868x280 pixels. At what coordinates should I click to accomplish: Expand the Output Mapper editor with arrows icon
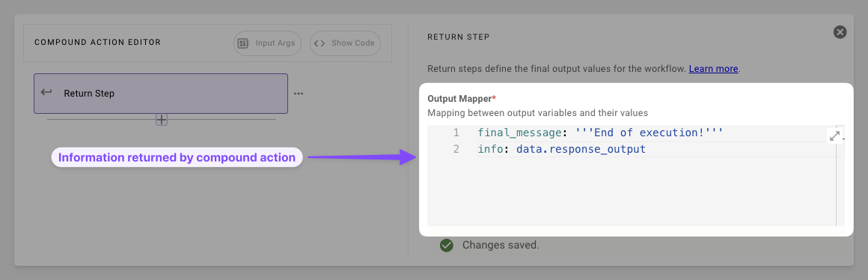click(835, 136)
